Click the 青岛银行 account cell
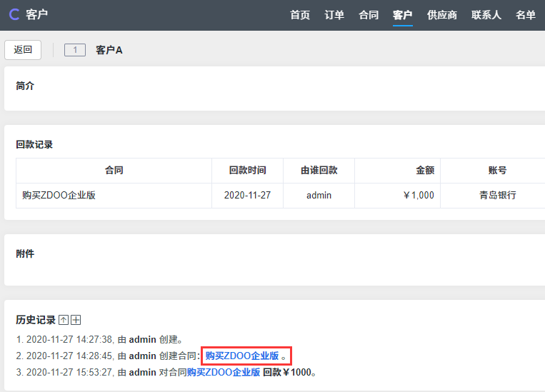 (x=498, y=195)
